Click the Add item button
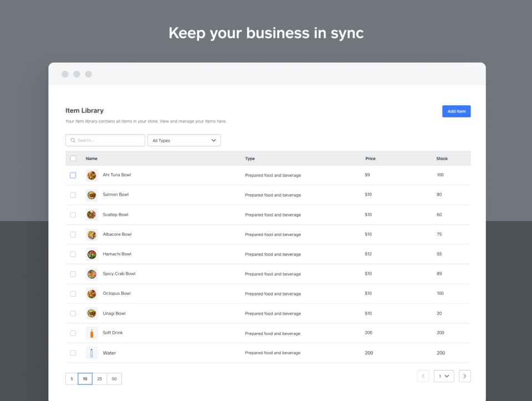Viewport: 532px width, 401px height. coord(456,111)
